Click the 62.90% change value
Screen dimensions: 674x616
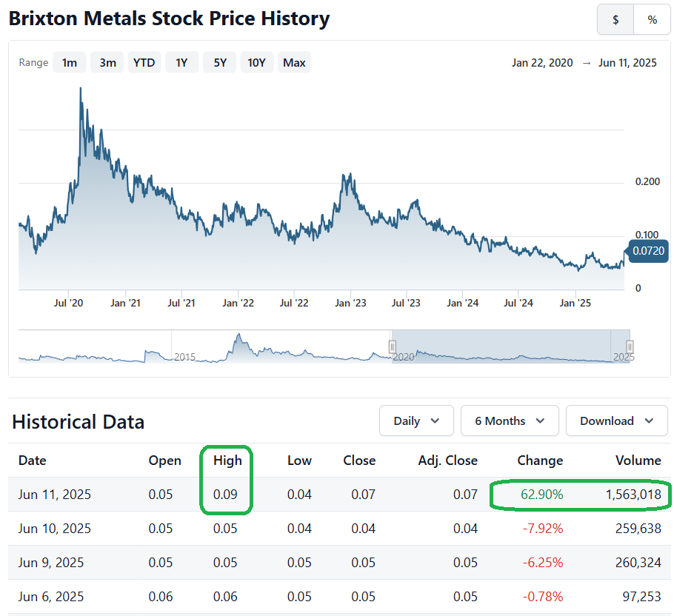click(541, 495)
